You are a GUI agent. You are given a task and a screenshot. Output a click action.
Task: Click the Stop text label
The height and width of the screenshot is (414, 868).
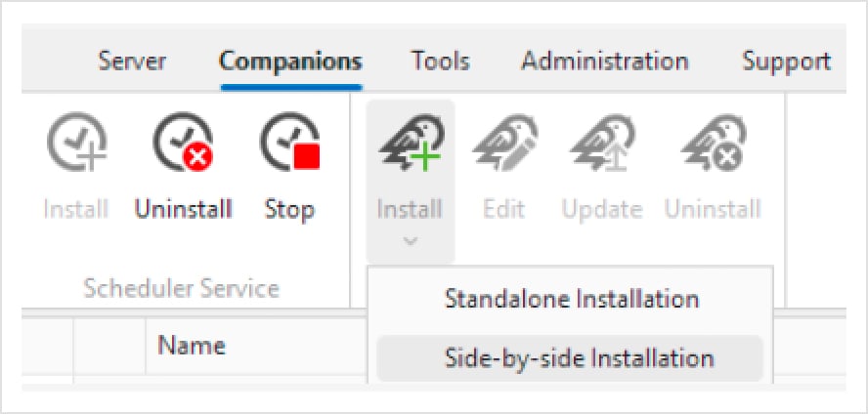pyautogui.click(x=289, y=210)
